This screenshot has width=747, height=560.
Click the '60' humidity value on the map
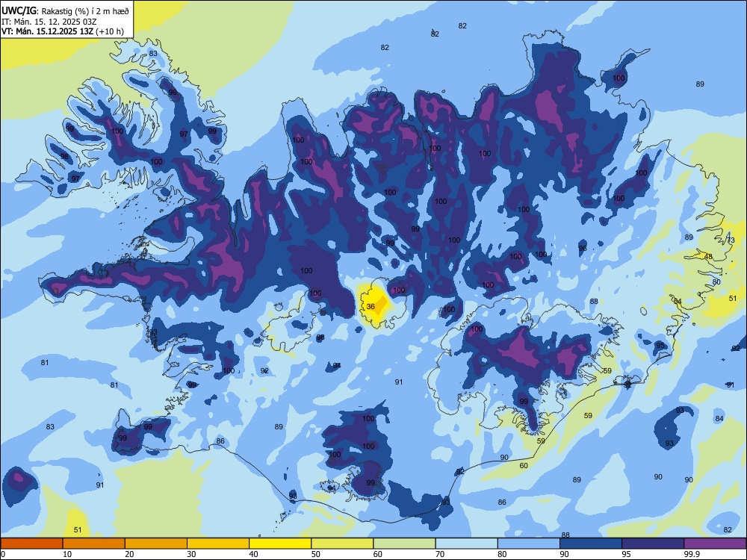(x=524, y=466)
